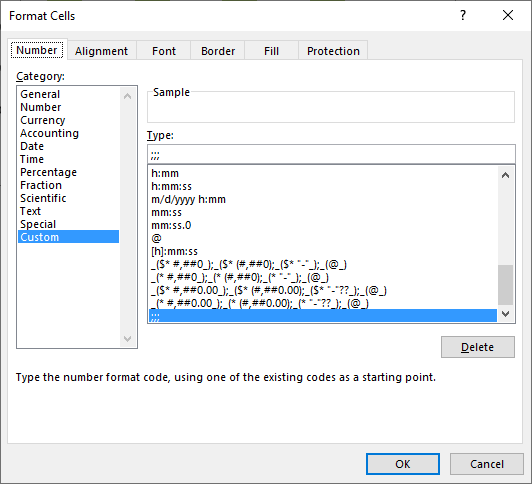Open the Font tab
The image size is (532, 484).
[x=164, y=51]
